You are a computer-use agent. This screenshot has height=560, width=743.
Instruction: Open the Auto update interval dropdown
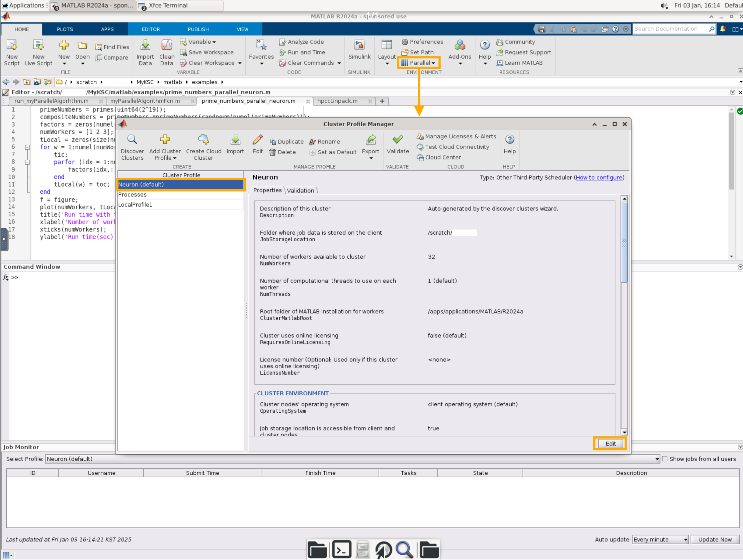tap(660, 540)
